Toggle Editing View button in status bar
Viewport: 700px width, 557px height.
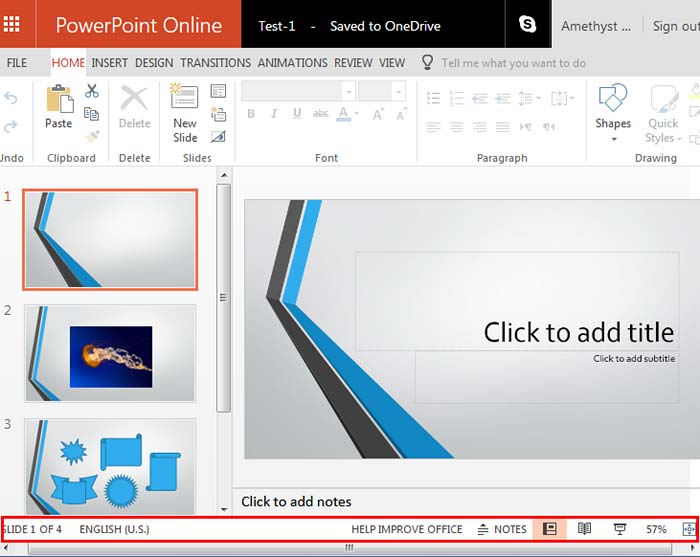(x=550, y=529)
